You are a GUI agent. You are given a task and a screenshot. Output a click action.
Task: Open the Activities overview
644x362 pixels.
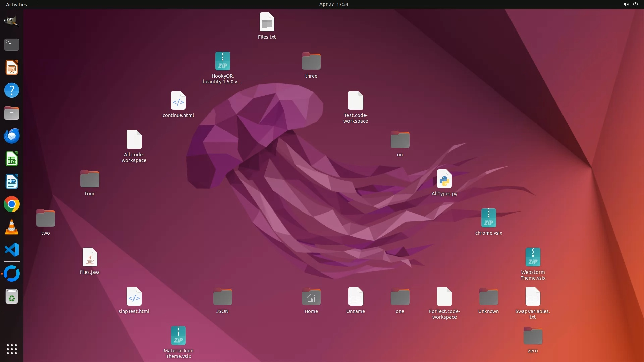16,4
